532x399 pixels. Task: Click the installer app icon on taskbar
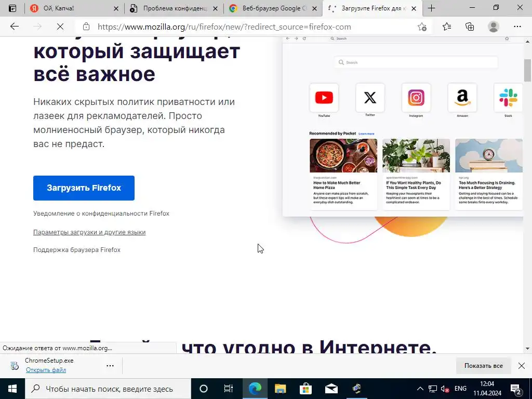(356, 389)
